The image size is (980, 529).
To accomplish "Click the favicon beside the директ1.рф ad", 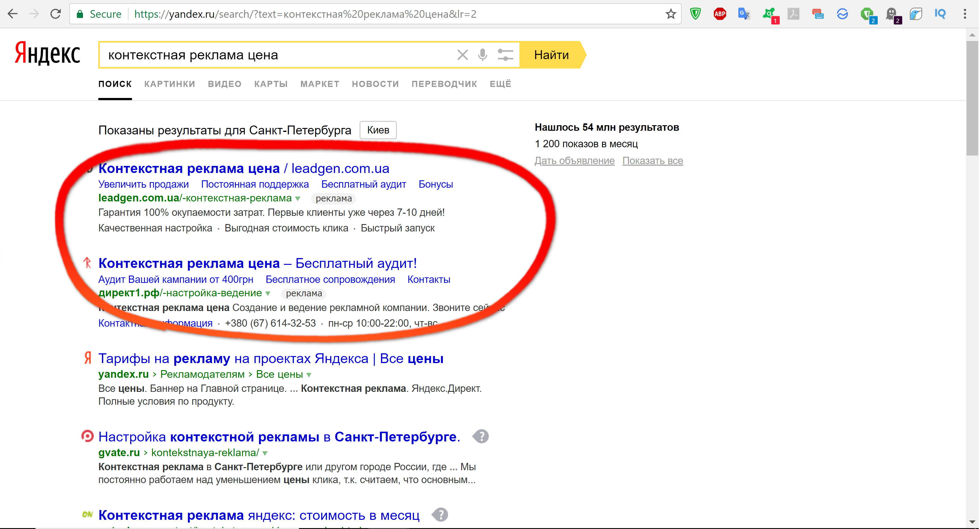I will [87, 263].
